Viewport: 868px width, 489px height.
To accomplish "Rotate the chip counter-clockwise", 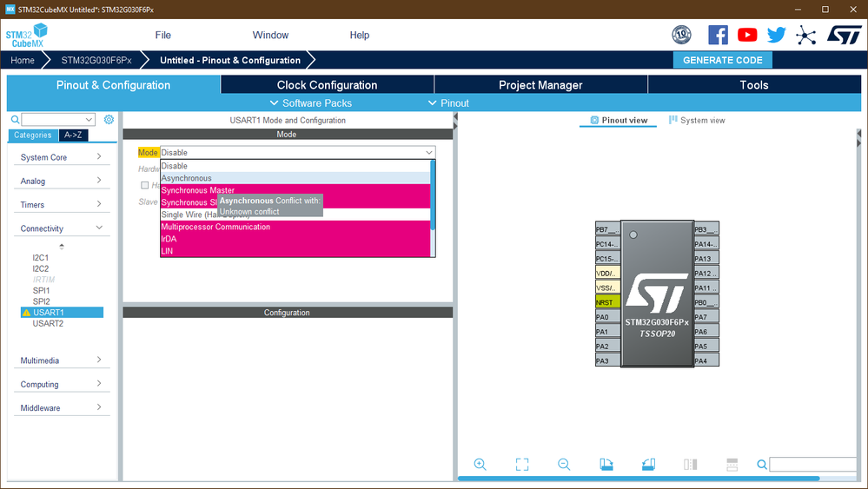I will tap(648, 465).
